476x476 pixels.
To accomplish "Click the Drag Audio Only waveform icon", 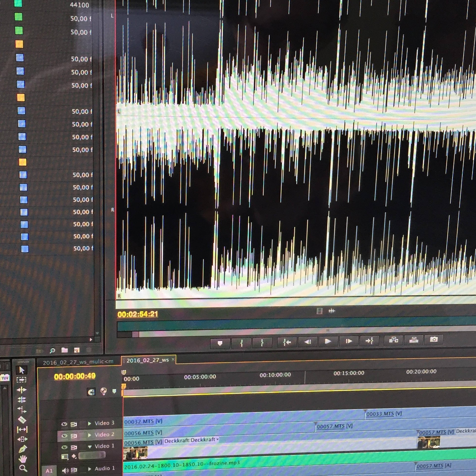I will [x=332, y=311].
